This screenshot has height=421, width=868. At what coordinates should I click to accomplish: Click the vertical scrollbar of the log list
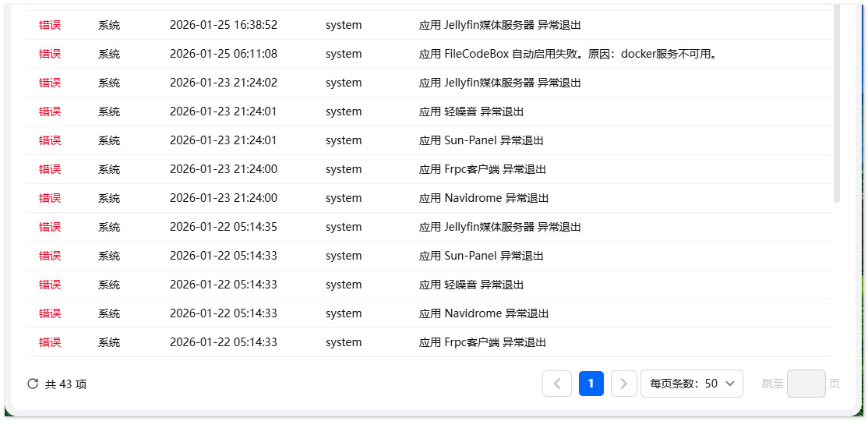tap(837, 103)
